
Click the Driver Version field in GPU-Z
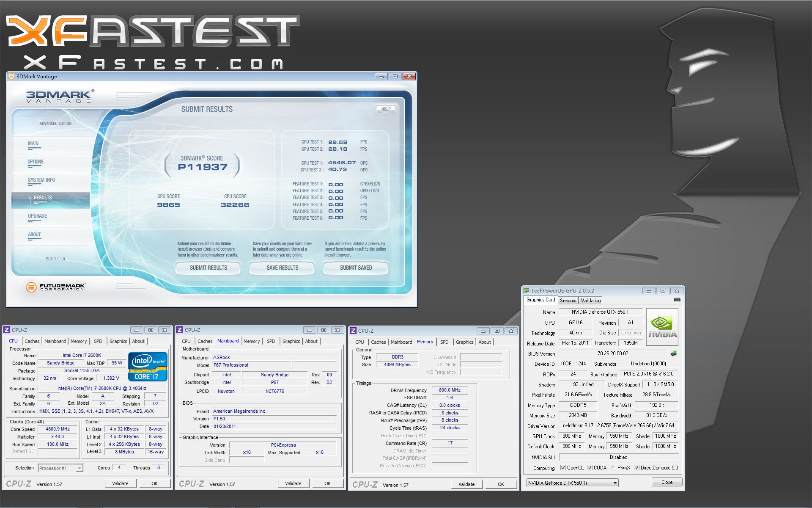click(x=619, y=426)
